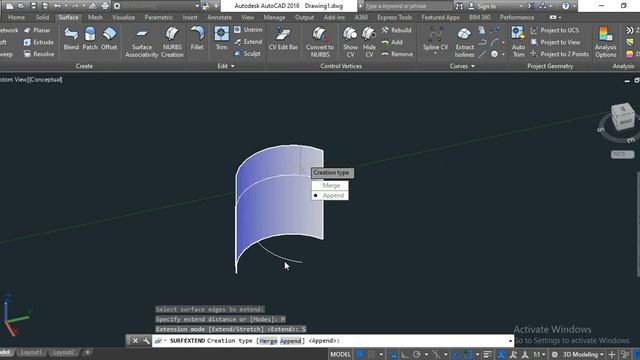The height and width of the screenshot is (360, 640).
Task: Toggle Polar tracking in status bar
Action: (x=417, y=355)
